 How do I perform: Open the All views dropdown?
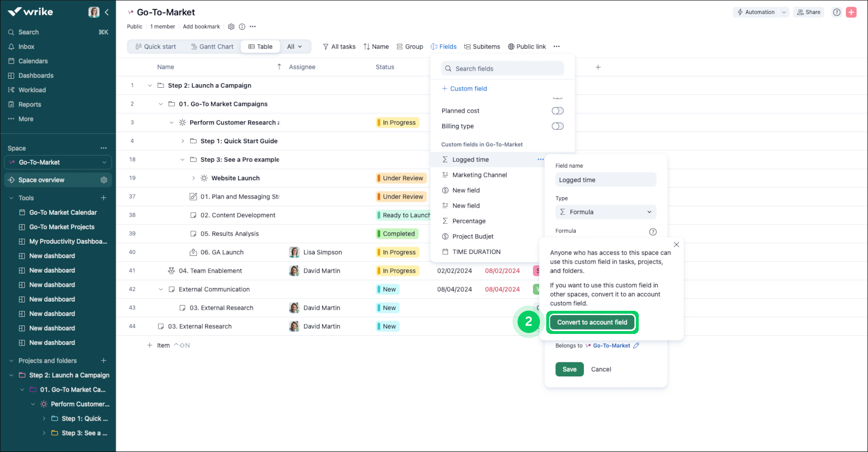[x=294, y=47]
